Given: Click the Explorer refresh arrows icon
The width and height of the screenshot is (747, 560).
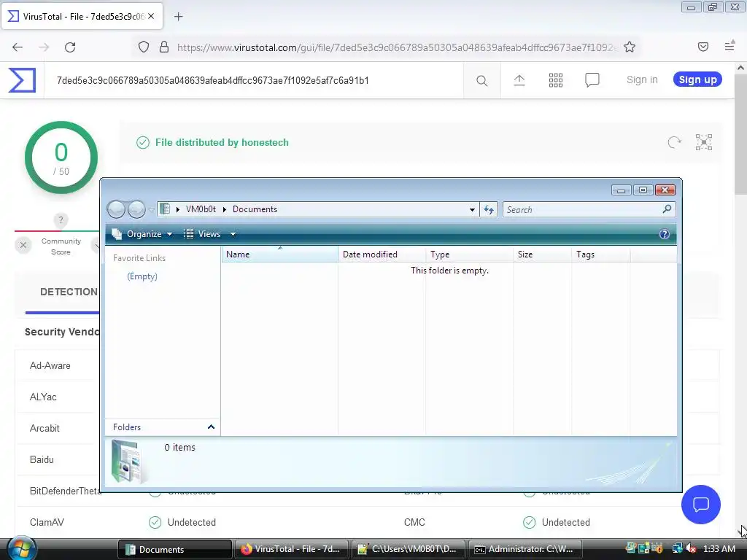Looking at the screenshot, I should [489, 209].
